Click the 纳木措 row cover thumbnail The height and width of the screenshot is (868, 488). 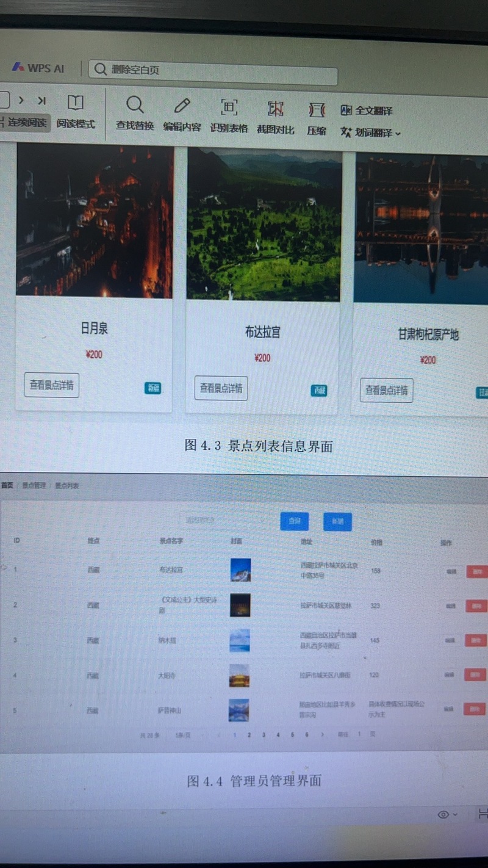[x=239, y=640]
